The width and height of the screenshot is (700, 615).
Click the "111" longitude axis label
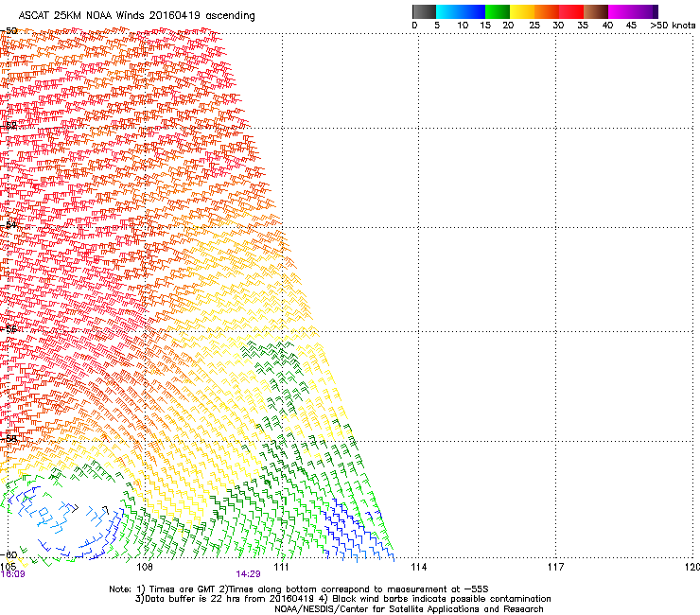[281, 567]
